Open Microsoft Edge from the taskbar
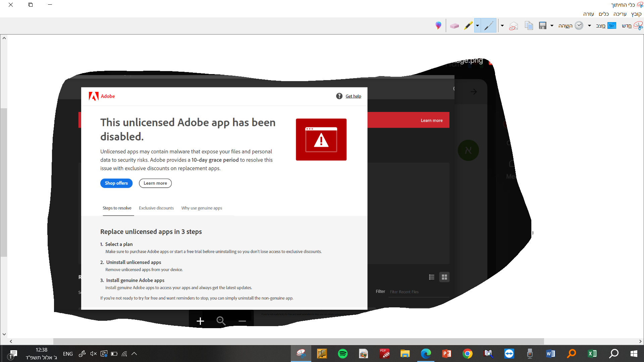This screenshot has width=644, height=362. (x=426, y=354)
